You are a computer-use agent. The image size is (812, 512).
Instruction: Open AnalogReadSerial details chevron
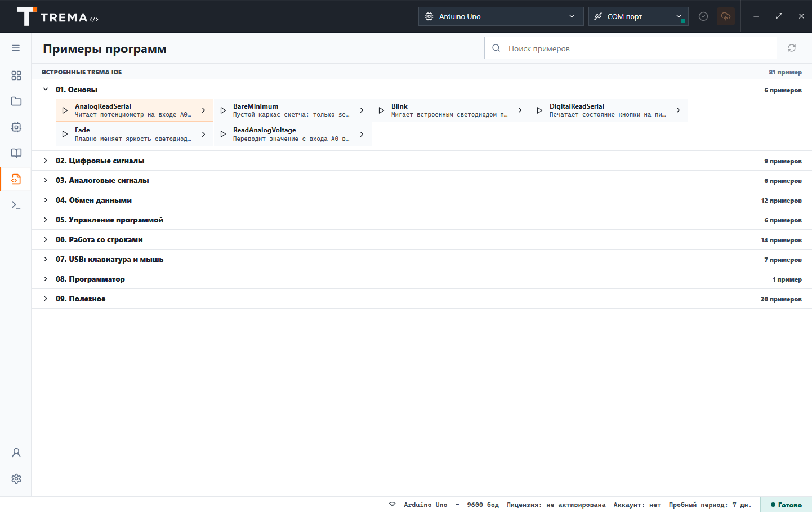coord(204,110)
